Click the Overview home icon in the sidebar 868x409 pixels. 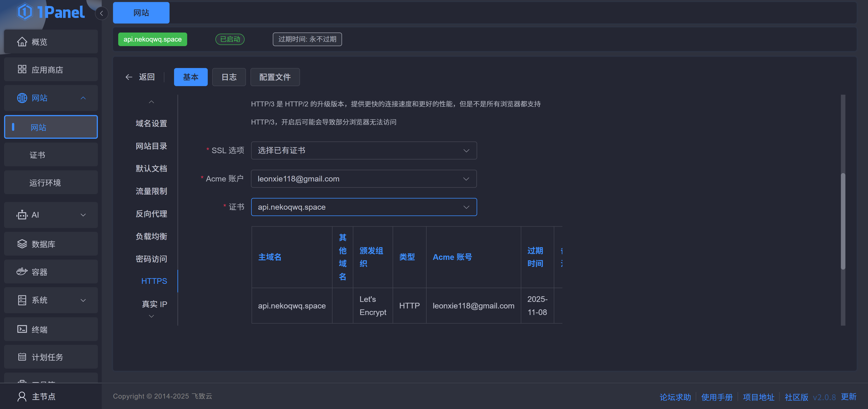[x=22, y=42]
